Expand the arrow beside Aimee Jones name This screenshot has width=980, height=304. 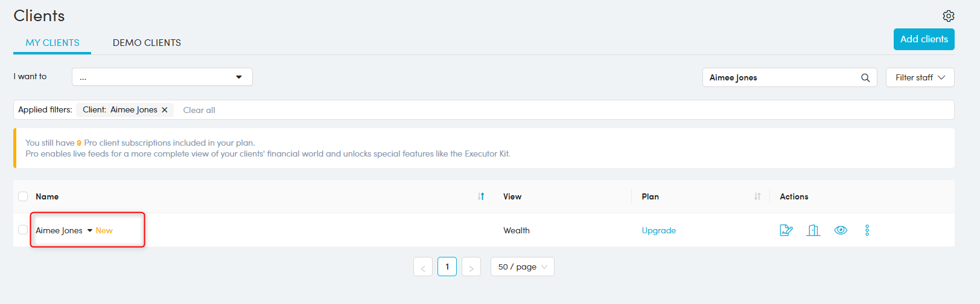[90, 230]
